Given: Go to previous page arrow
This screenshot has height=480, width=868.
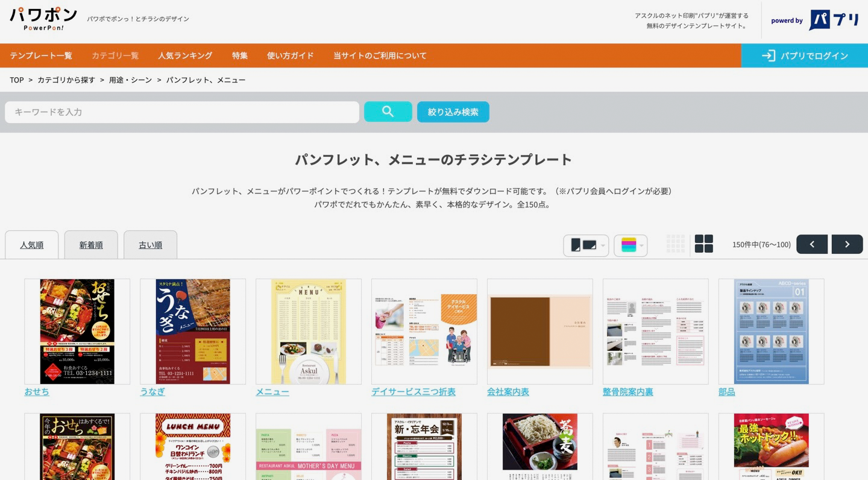Looking at the screenshot, I should point(812,244).
